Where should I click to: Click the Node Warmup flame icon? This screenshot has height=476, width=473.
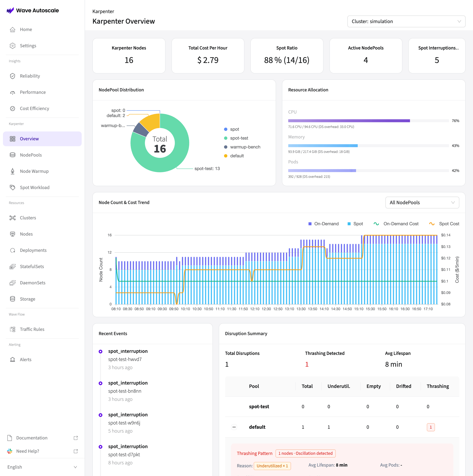click(x=13, y=172)
